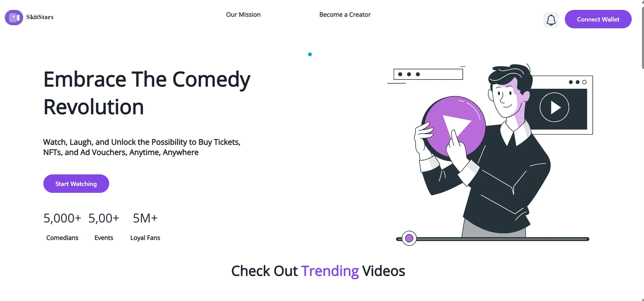Go to Become a Creator page

(x=345, y=15)
